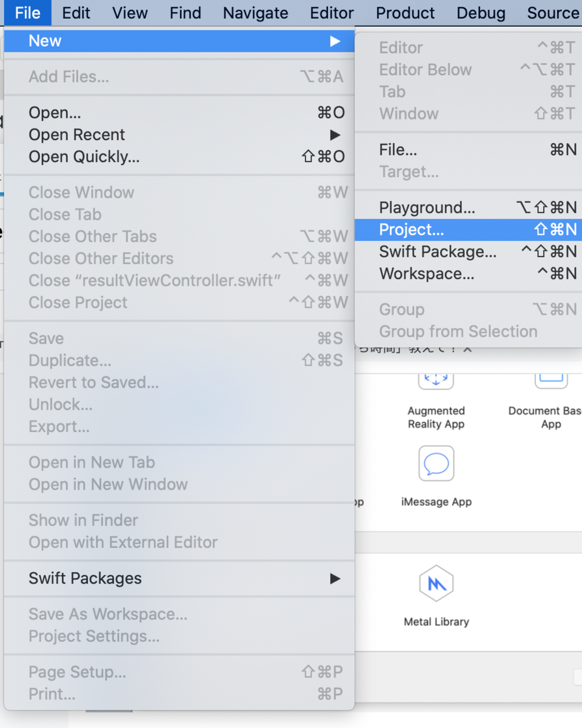Click Swift Package... menu entry
This screenshot has height=728, width=582.
[x=438, y=252]
